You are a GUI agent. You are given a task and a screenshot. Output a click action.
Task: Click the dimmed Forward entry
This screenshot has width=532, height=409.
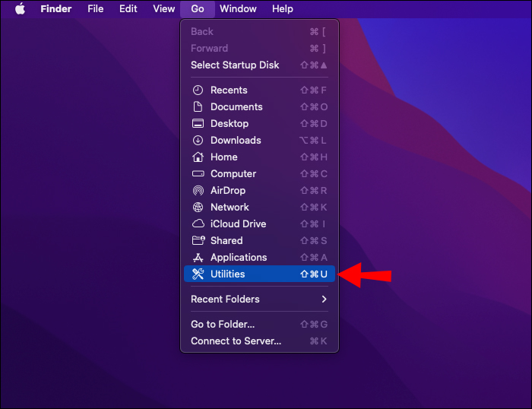coord(260,48)
